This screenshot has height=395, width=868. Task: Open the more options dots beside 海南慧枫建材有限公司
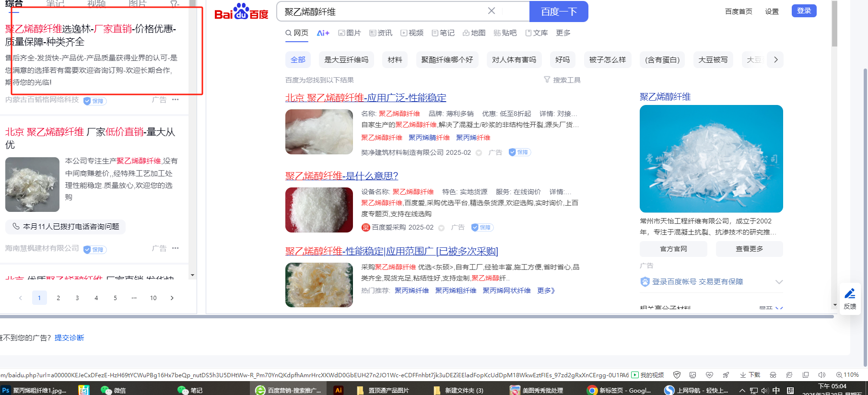click(176, 248)
